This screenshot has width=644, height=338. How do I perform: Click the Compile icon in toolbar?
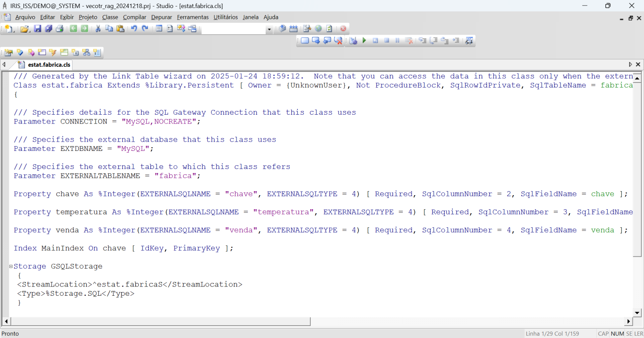coord(283,29)
